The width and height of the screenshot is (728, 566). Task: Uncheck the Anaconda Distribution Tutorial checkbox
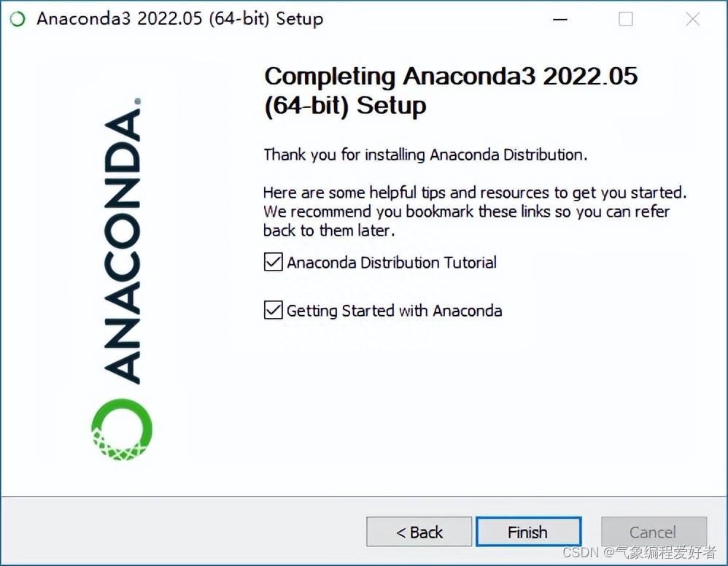coord(273,262)
